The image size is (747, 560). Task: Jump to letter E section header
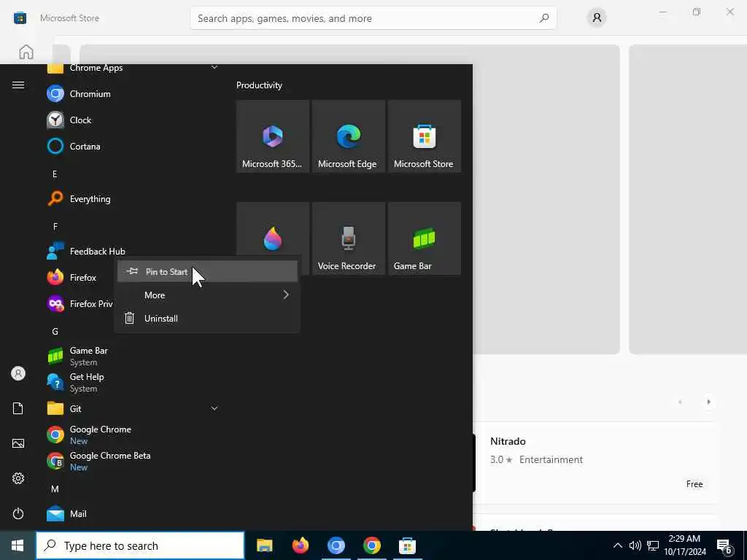55,174
